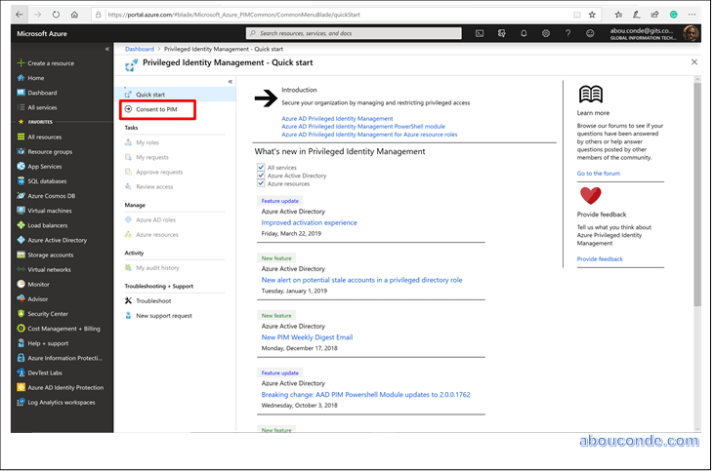
Task: Collapse the PIM blade menu
Action: [x=230, y=81]
